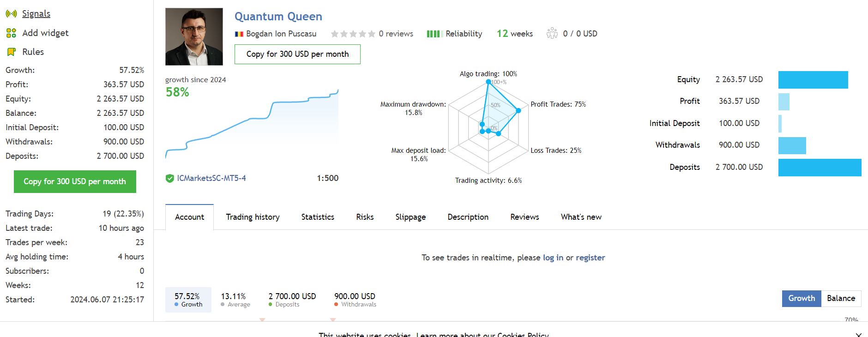Click the author's profile photo

pyautogui.click(x=194, y=36)
